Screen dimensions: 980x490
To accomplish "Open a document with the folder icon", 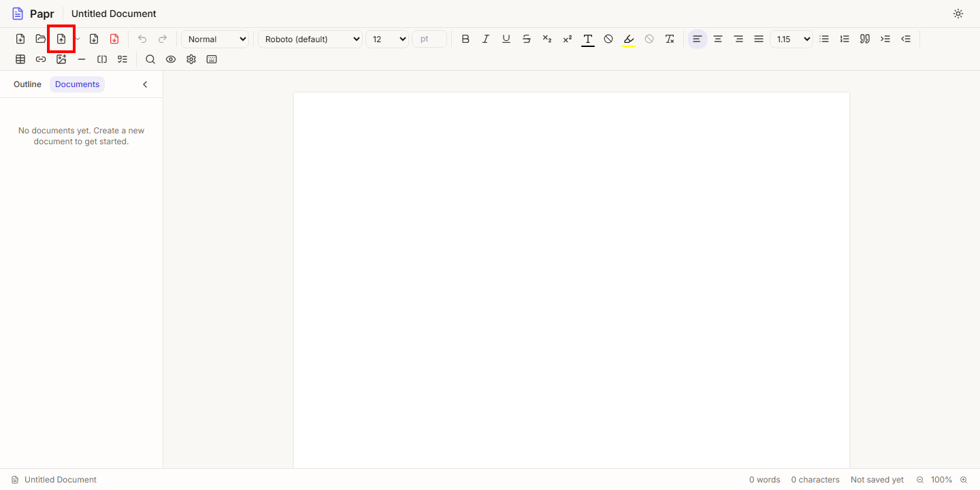I will coord(41,39).
